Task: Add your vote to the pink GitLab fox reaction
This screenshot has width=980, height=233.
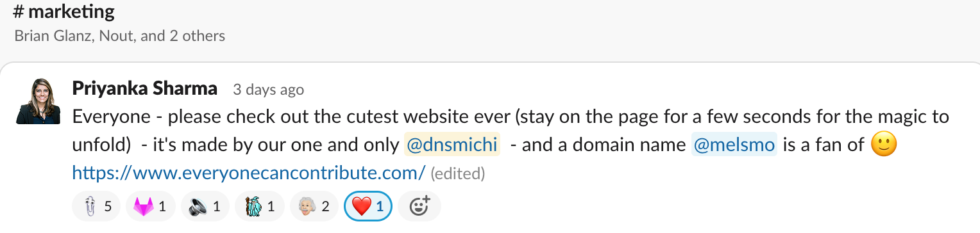Action: [149, 206]
